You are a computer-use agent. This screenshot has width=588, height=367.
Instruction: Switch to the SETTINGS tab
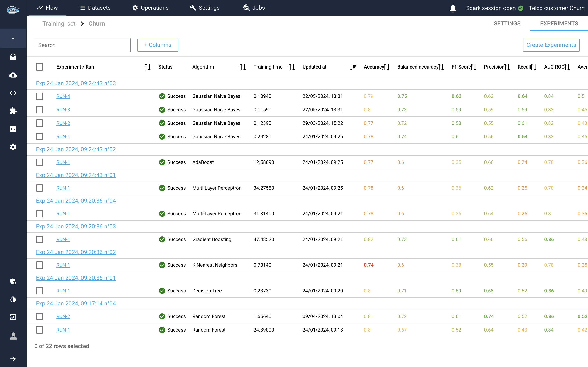point(507,23)
